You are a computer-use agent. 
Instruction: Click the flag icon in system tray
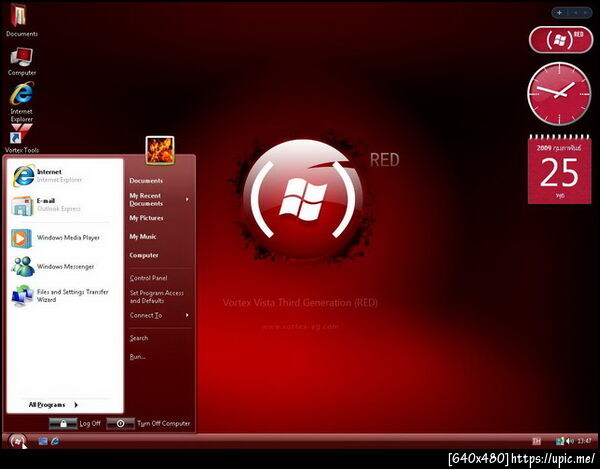560,441
